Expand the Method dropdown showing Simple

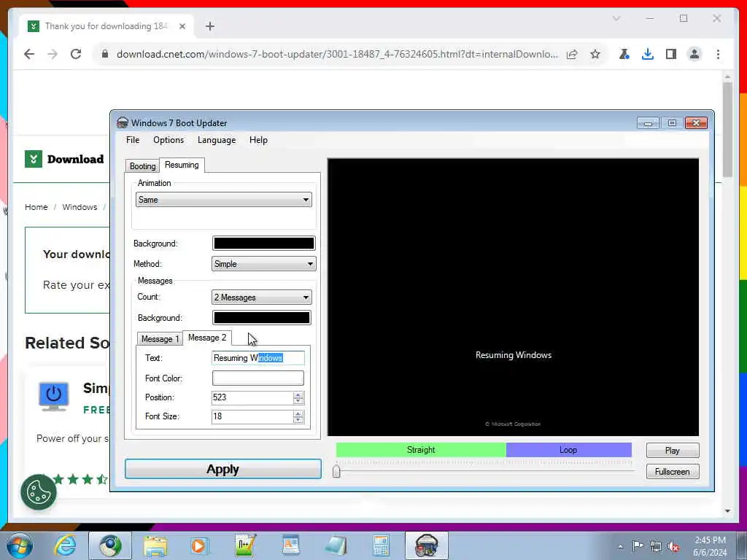[263, 264]
